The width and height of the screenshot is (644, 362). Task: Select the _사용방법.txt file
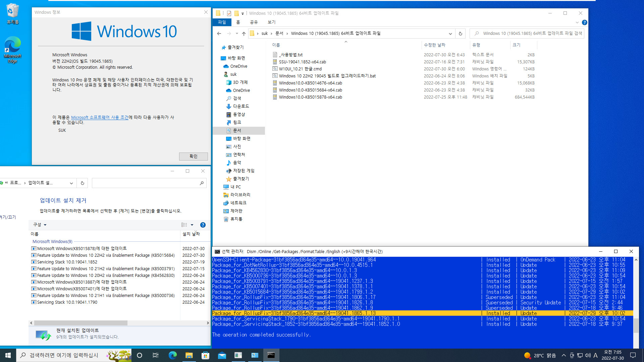pyautogui.click(x=291, y=55)
